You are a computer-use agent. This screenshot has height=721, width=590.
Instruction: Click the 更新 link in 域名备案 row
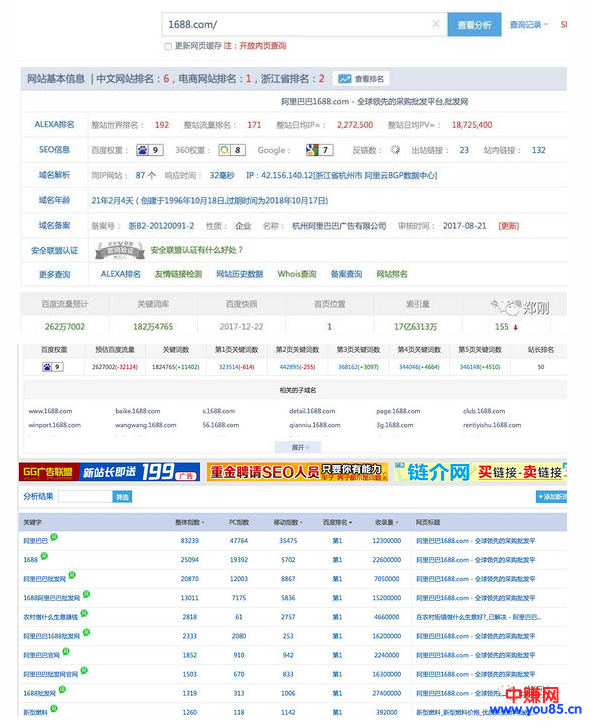(x=509, y=226)
